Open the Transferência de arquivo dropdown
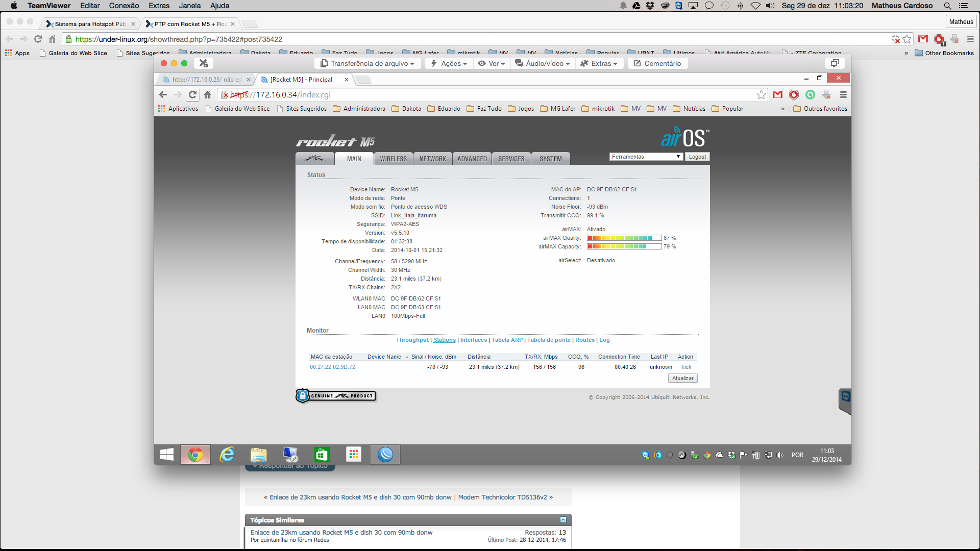980x551 pixels. pos(367,63)
